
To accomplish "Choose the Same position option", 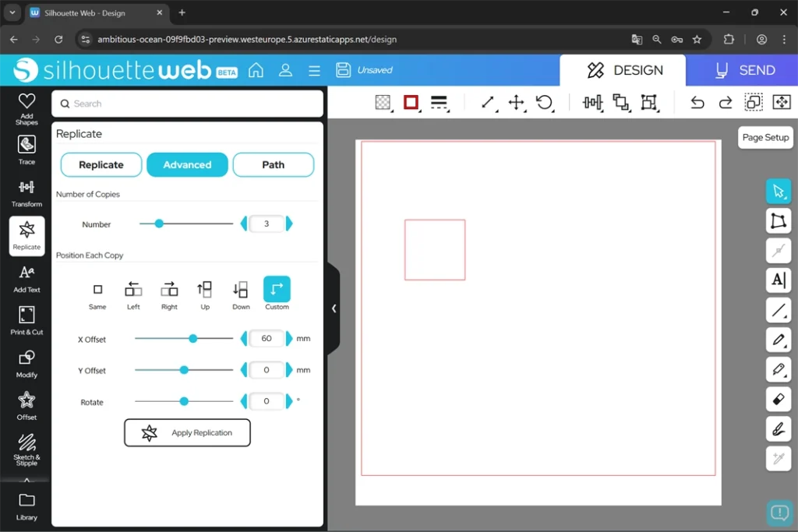I will (x=97, y=294).
